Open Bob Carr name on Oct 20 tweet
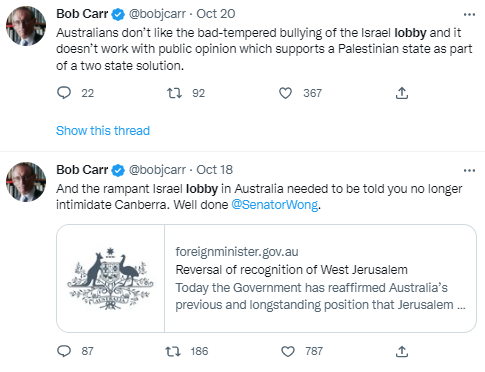Screen dimensions: 485x372 (x=82, y=14)
